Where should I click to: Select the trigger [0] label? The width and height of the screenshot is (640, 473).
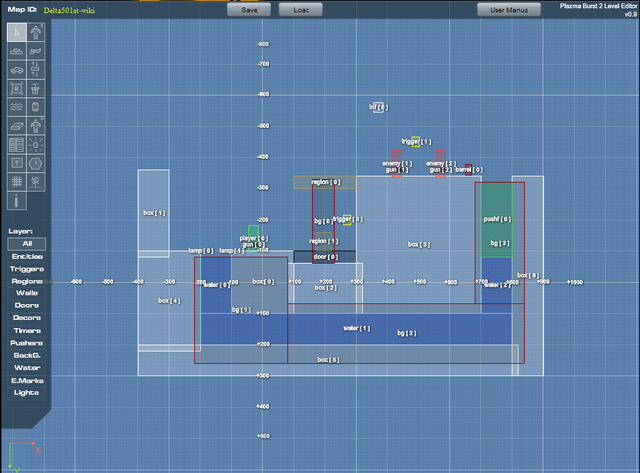click(x=348, y=219)
